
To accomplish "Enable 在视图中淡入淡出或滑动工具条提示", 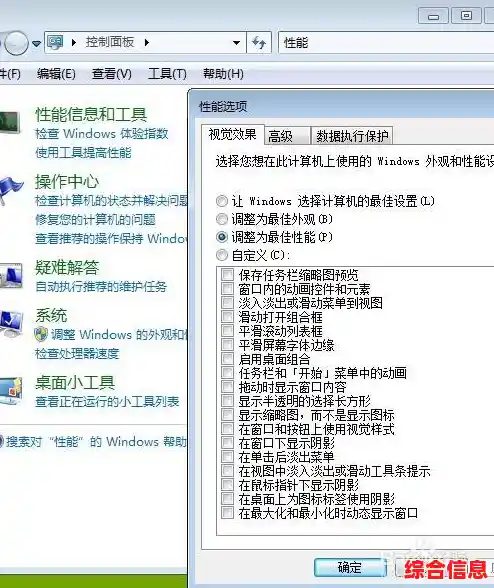I will (227, 471).
